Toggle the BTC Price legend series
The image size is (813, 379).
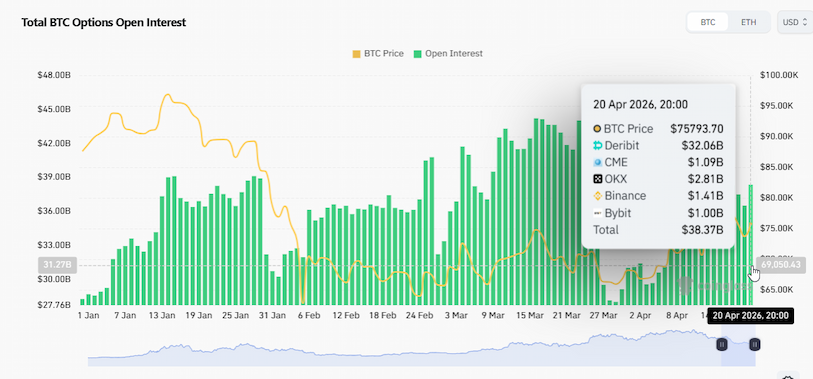click(378, 53)
